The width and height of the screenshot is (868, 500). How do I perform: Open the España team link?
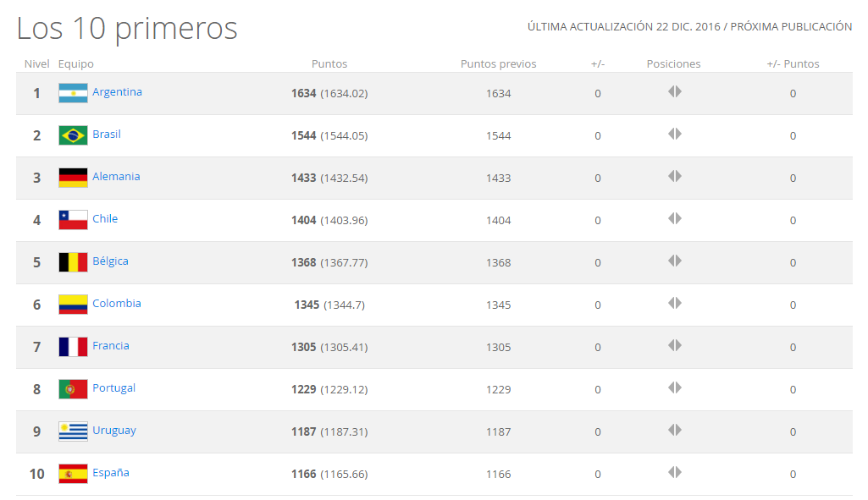(111, 473)
